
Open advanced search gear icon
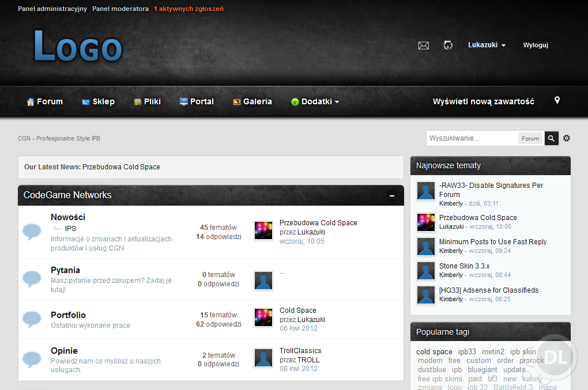coord(567,138)
